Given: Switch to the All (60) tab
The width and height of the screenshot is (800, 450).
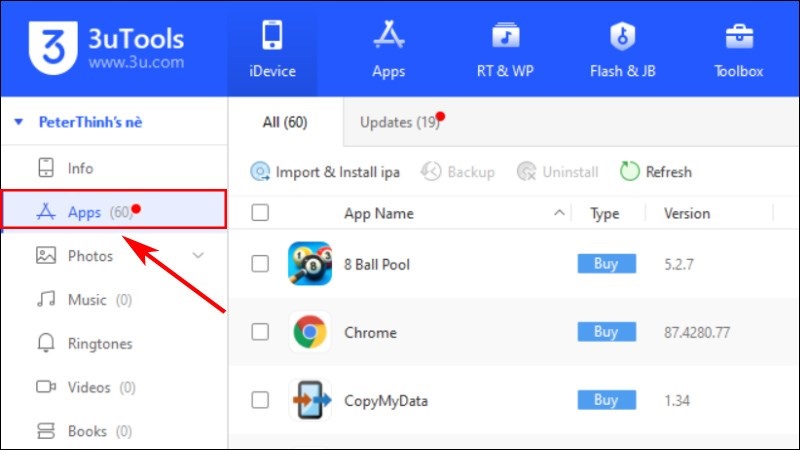Looking at the screenshot, I should (x=285, y=122).
